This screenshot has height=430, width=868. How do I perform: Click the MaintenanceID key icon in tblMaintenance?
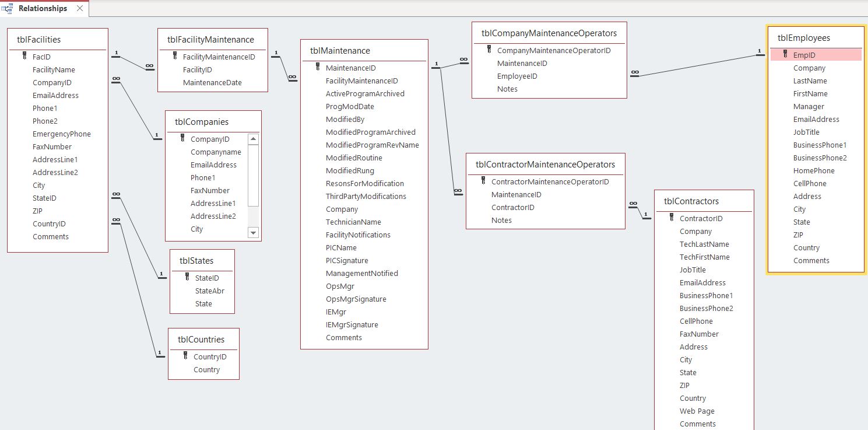tap(318, 67)
